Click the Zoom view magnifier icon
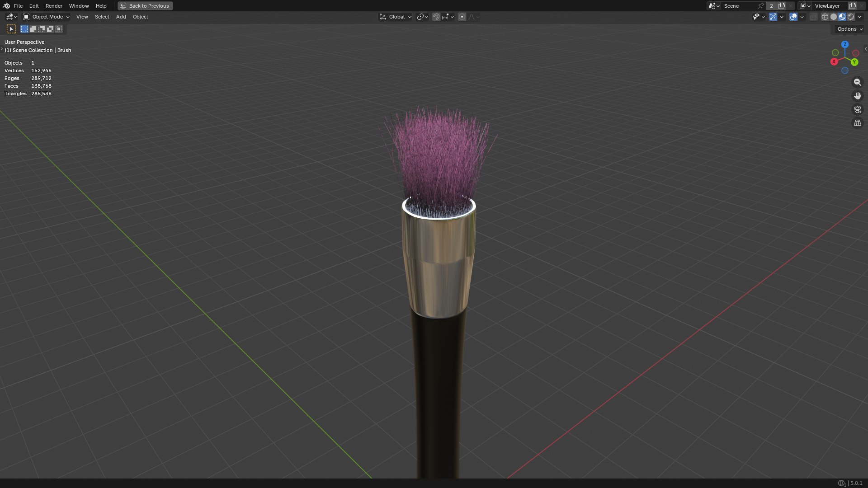Viewport: 868px width, 488px height. click(x=857, y=82)
